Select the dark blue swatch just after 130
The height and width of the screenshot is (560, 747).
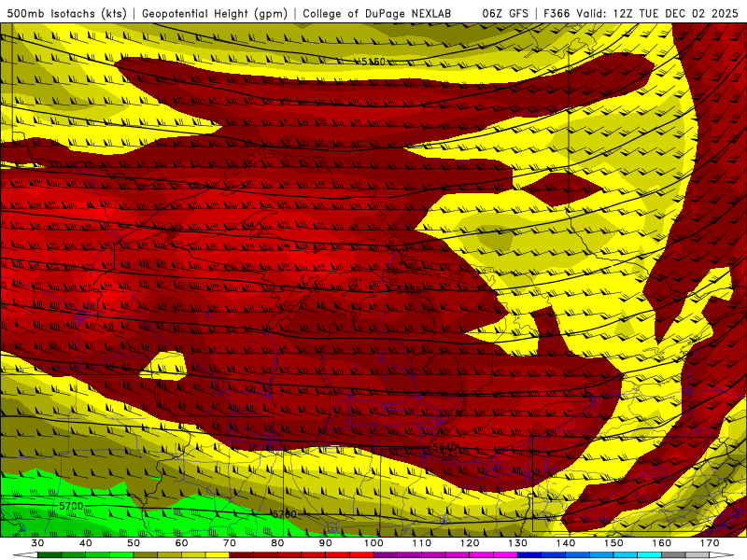(529, 555)
